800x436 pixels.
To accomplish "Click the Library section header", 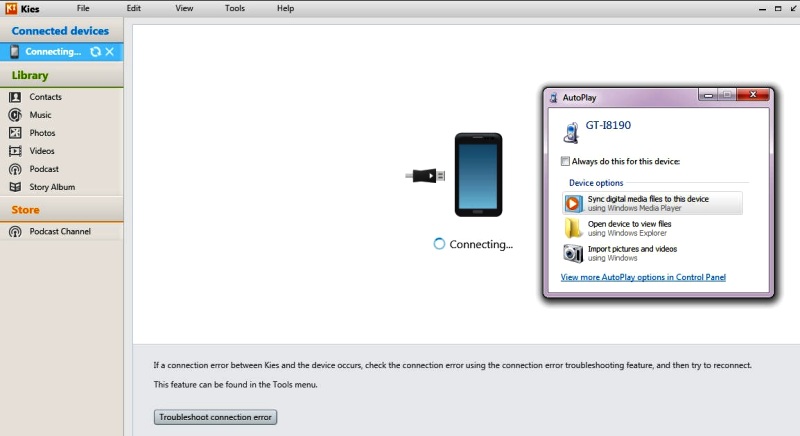I will tap(30, 75).
